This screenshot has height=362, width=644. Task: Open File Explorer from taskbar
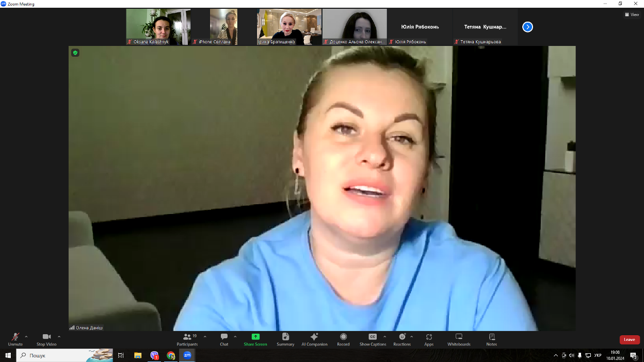click(138, 355)
